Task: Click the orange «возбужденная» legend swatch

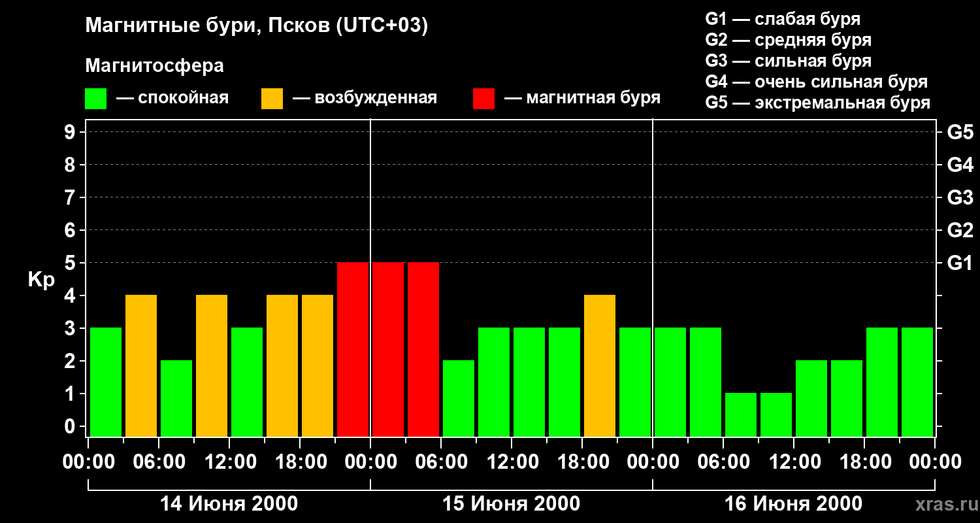Action: pyautogui.click(x=272, y=99)
